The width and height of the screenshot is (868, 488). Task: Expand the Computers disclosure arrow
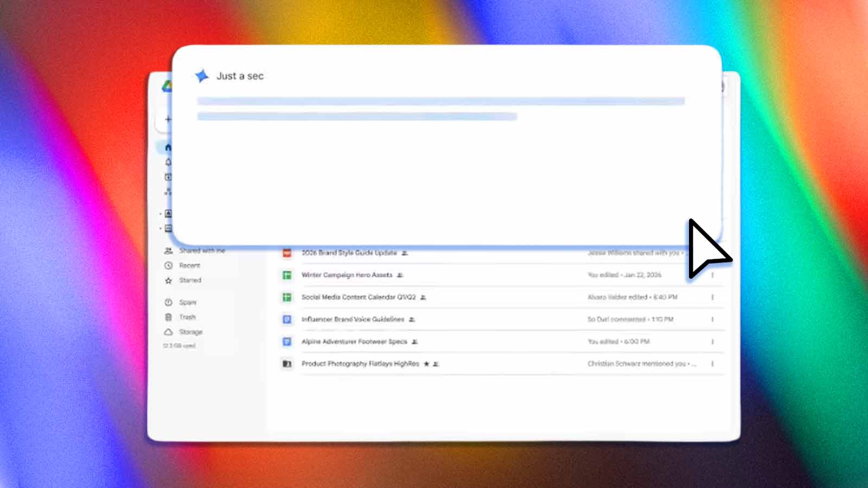click(x=161, y=228)
